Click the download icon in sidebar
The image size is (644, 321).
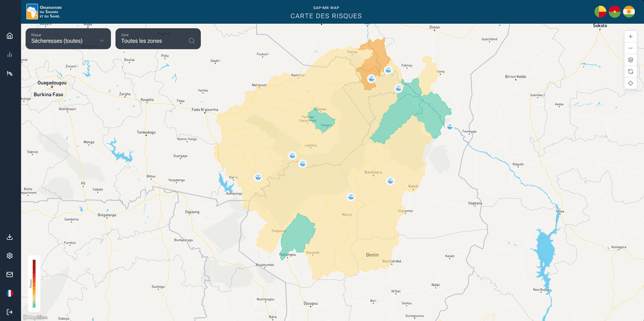pos(10,237)
